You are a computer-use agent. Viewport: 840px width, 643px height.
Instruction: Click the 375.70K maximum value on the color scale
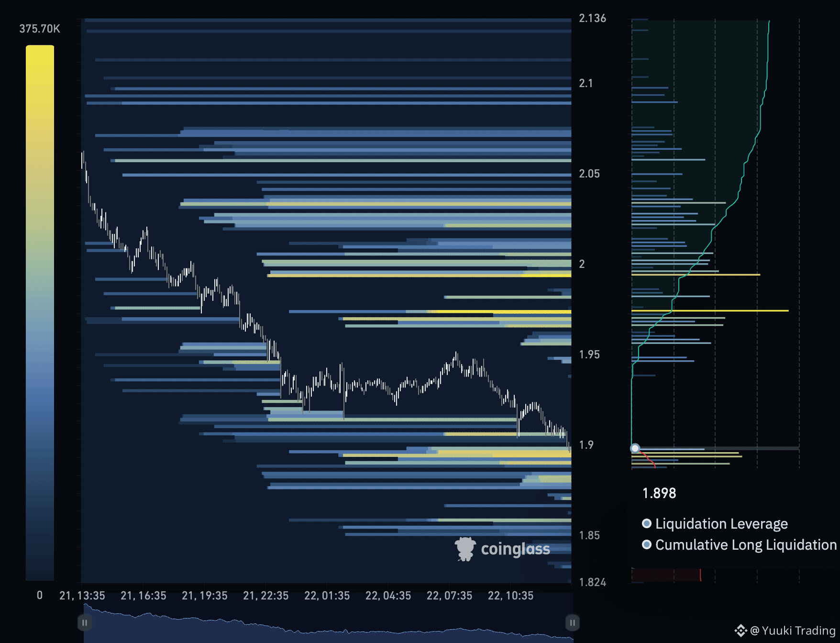click(40, 29)
